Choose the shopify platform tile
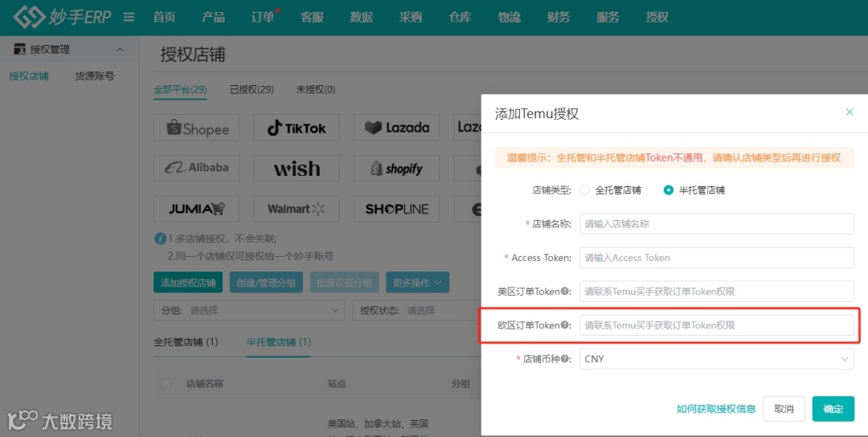The height and width of the screenshot is (437, 868). coord(396,168)
